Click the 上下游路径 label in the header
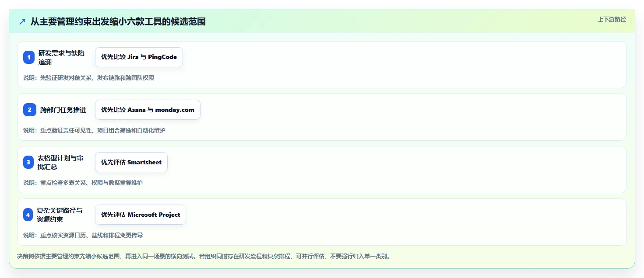644x278 pixels. (x=612, y=19)
